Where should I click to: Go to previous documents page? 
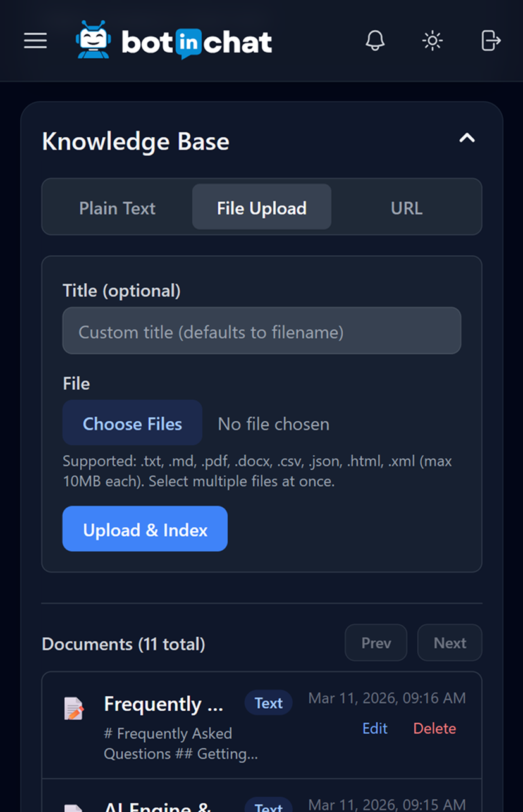click(376, 643)
